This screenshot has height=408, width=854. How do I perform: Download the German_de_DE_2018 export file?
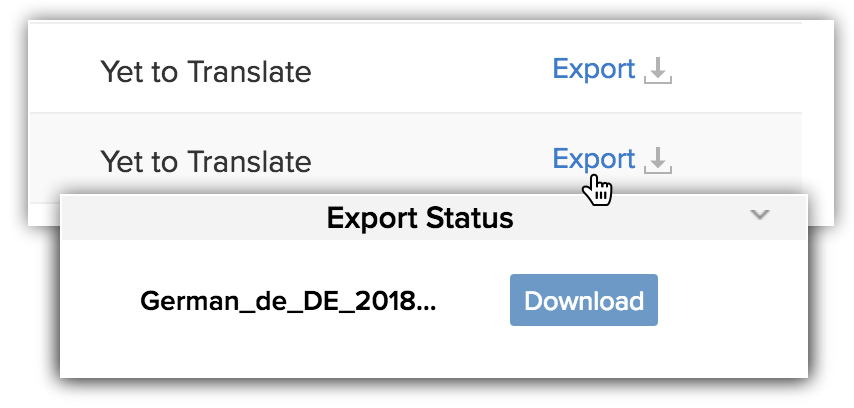[584, 300]
